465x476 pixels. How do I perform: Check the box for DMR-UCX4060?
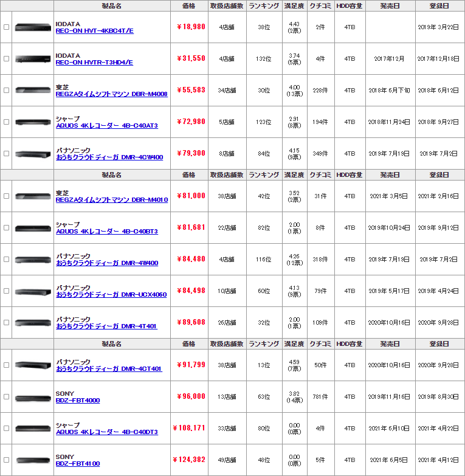(6, 291)
